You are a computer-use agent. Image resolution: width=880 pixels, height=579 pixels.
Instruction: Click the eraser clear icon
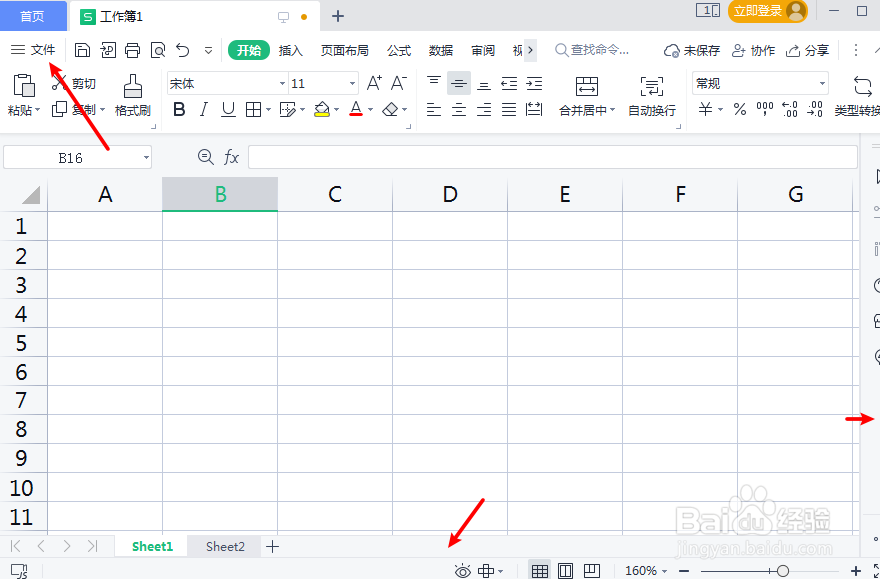[390, 109]
